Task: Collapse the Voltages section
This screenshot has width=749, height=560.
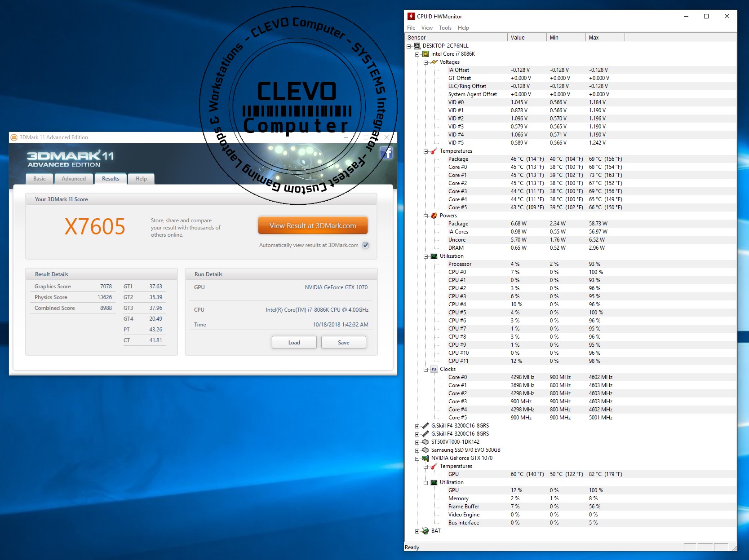Action: 425,62
